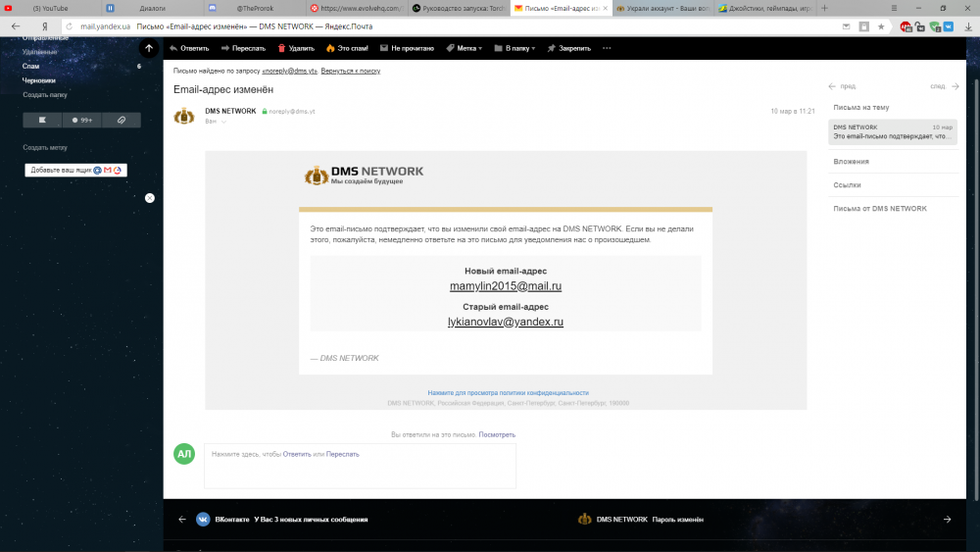
Task: Click Вернуться к поиску link
Action: 350,72
